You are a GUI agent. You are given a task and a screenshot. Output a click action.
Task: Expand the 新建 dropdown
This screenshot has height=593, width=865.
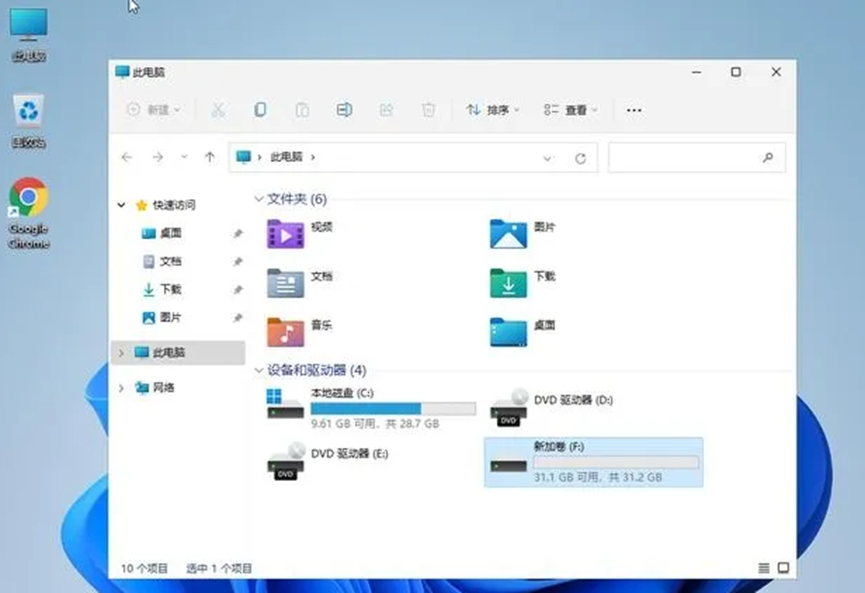point(148,109)
